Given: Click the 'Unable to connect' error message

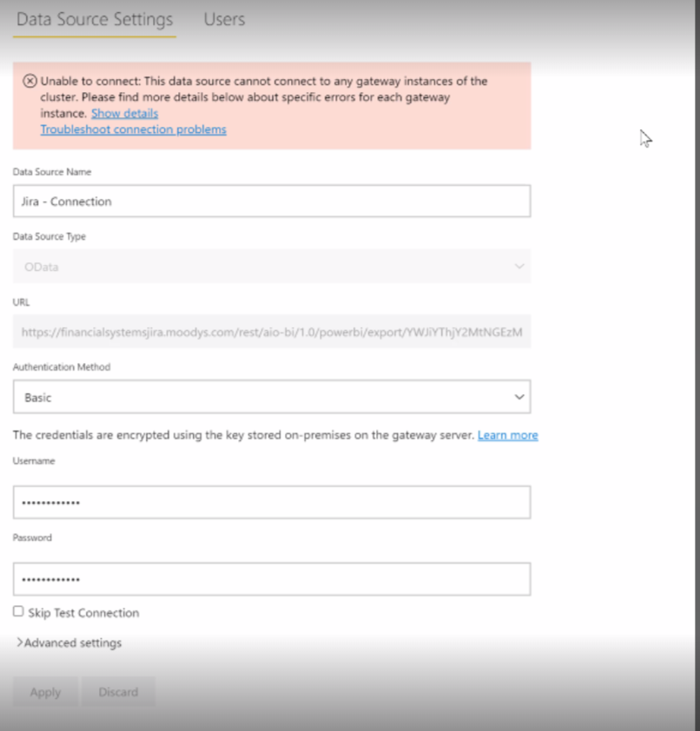Looking at the screenshot, I should coord(264,97).
